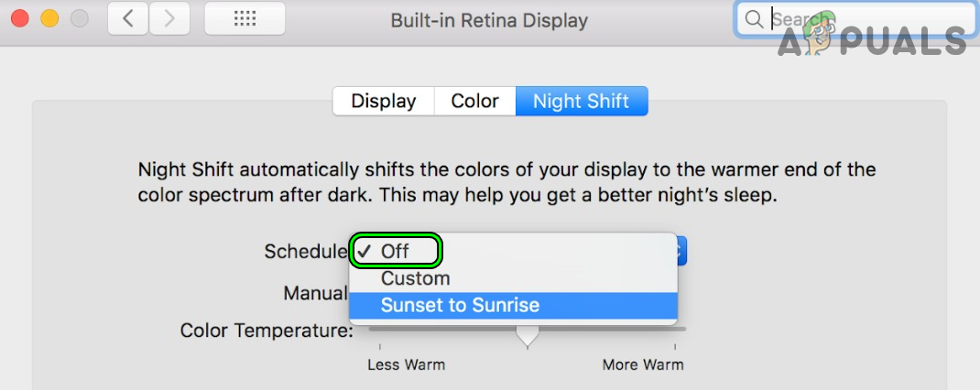Go back with the left chevron button
Viewport: 980px width, 390px height.
point(128,18)
